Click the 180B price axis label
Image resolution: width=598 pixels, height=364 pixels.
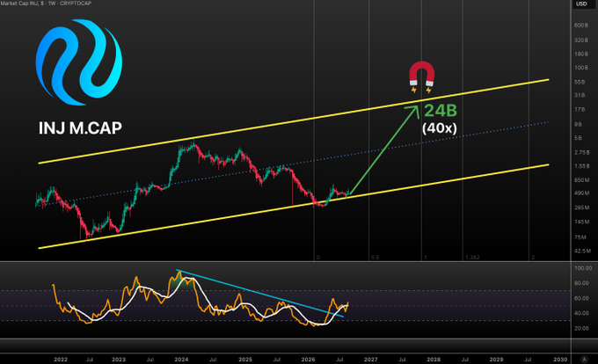tap(581, 55)
